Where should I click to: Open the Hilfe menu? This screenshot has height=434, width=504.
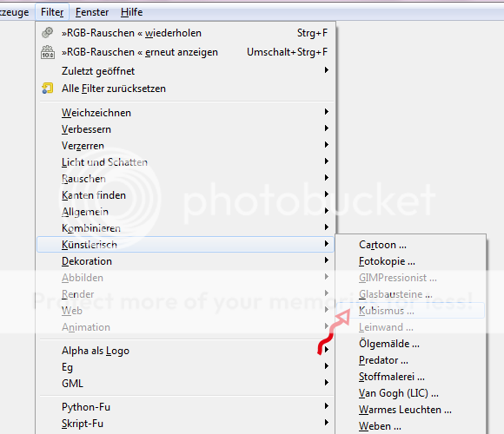tap(132, 12)
